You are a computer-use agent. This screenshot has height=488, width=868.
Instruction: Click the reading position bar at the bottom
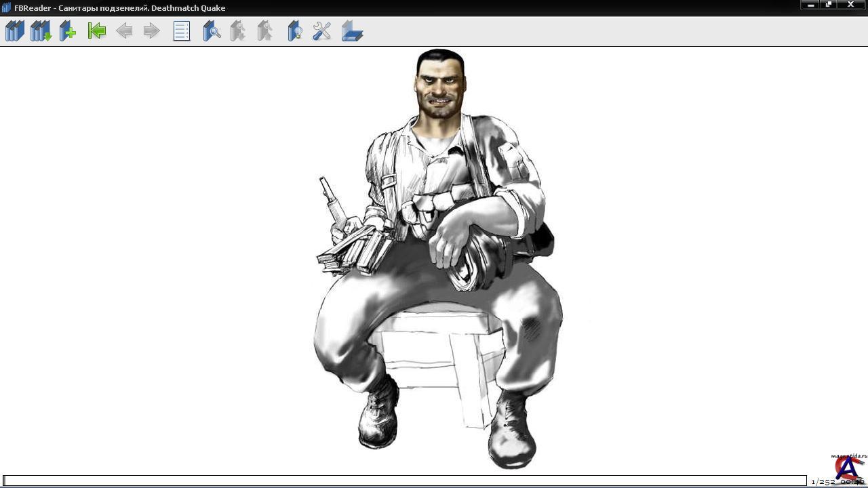coord(405,481)
